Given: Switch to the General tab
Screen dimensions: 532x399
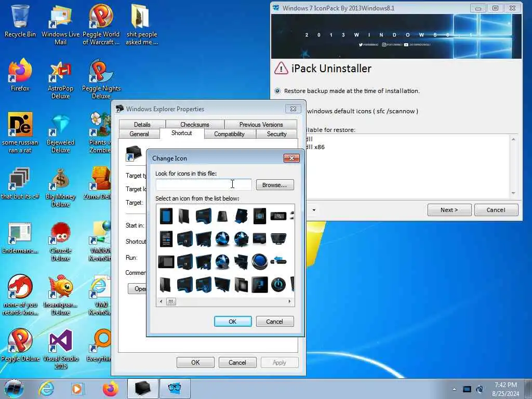Looking at the screenshot, I should coord(139,134).
